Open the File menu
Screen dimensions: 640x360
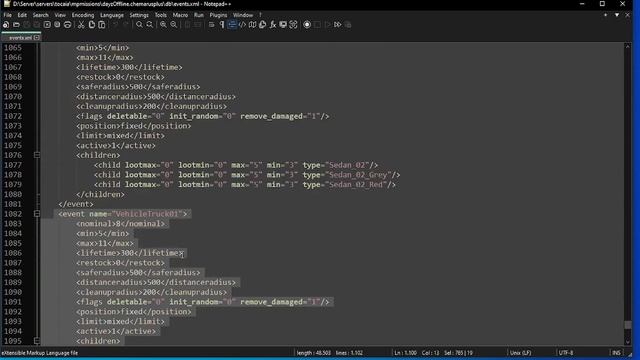click(7, 15)
